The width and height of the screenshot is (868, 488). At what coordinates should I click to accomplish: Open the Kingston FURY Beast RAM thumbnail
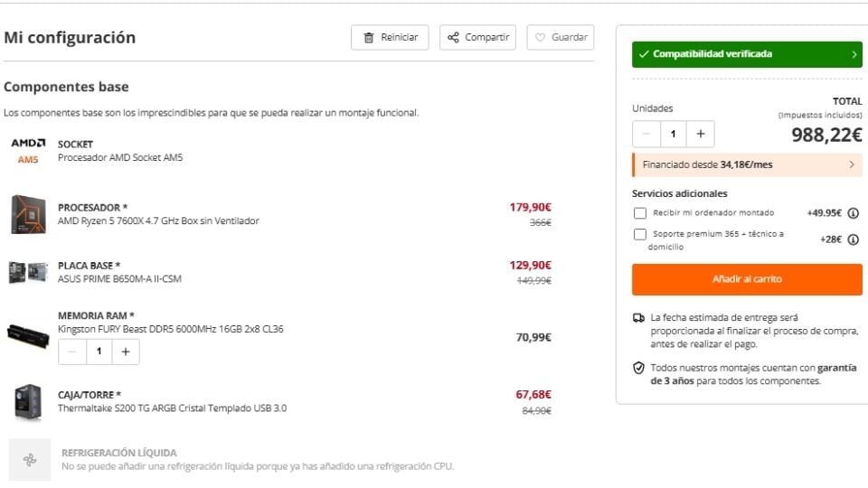tap(28, 336)
